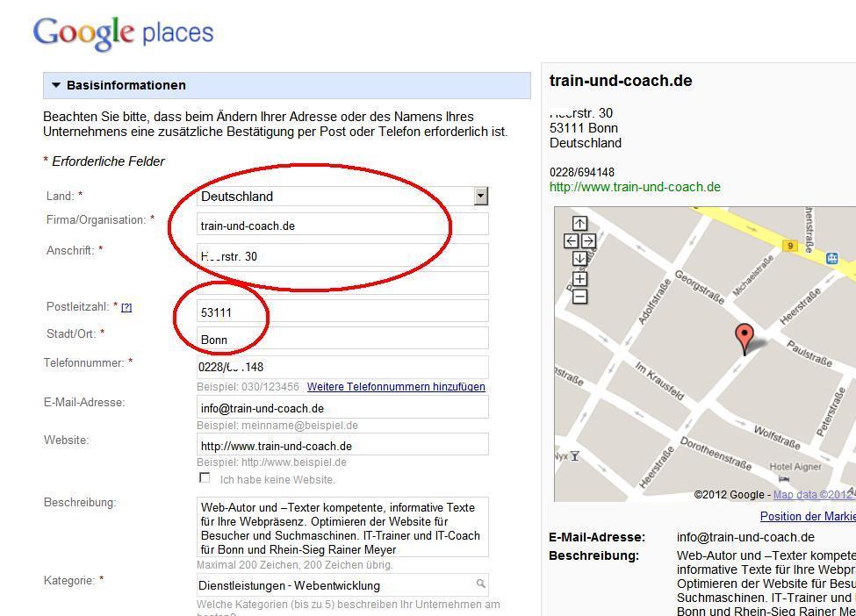Click the Nyx bar icon on map
856x616 pixels.
[574, 456]
